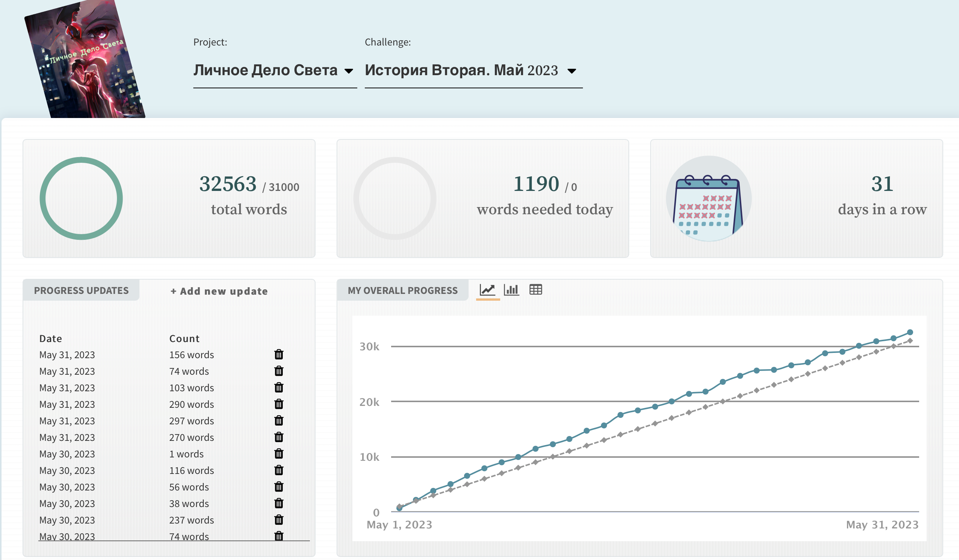Viewport: 959px width, 560px height.
Task: Click the Project dropdown arrow
Action: point(348,71)
